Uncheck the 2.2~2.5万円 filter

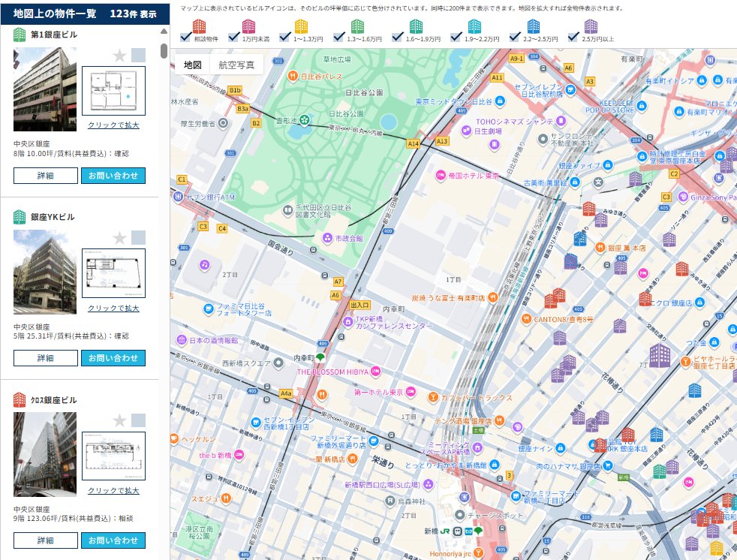(515, 37)
